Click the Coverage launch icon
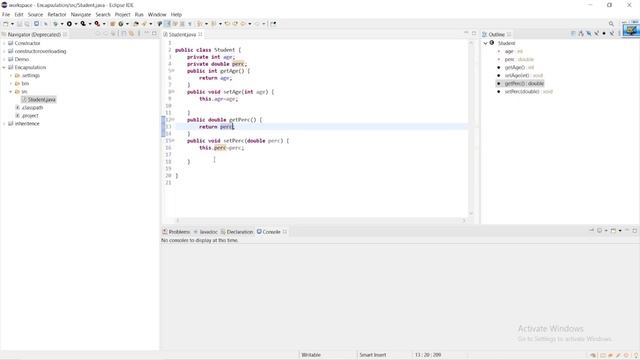Viewport: 640px width, 360px height. 83,24
